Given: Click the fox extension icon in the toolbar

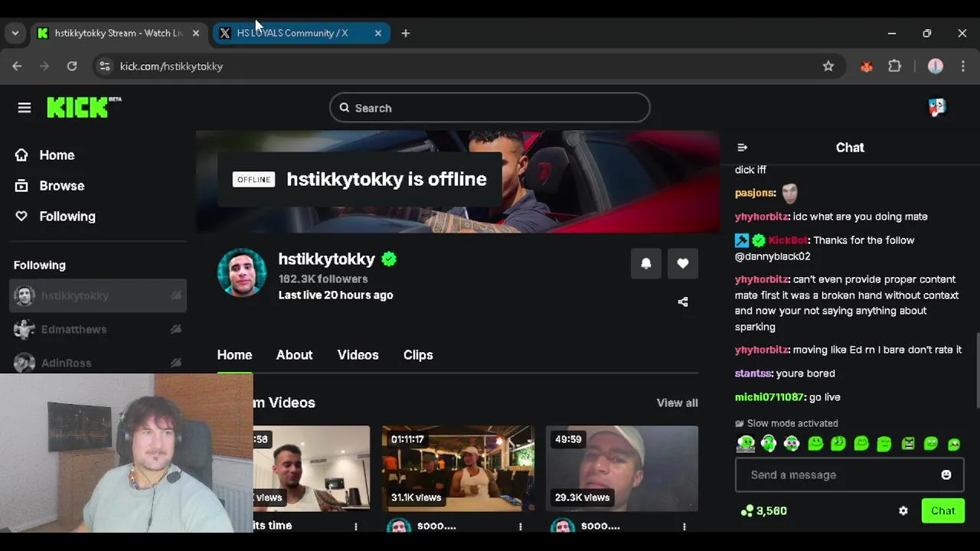Looking at the screenshot, I should coord(867,67).
